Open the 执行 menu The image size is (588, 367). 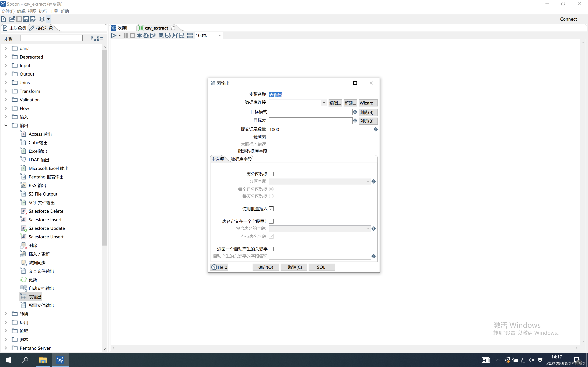click(x=43, y=11)
